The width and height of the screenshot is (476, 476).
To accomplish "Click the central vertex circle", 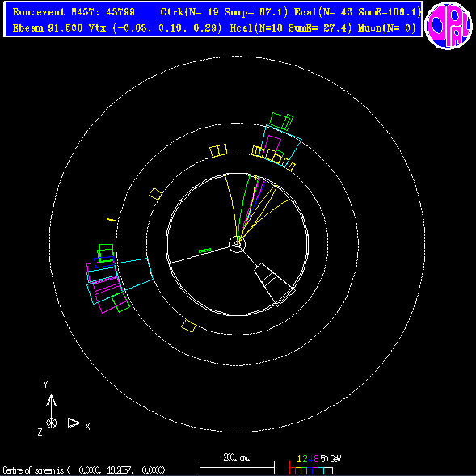I will [237, 244].
